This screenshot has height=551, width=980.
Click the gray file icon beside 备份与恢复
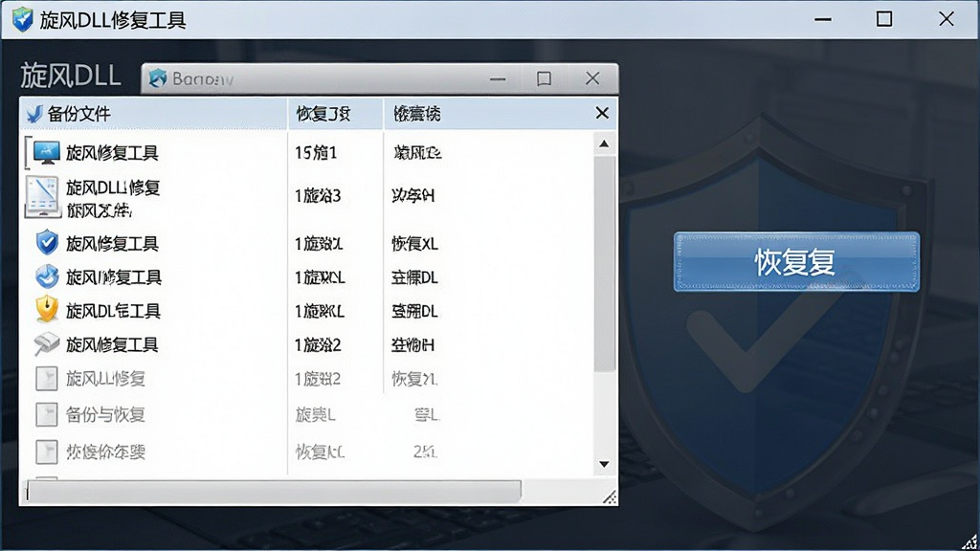pyautogui.click(x=46, y=414)
